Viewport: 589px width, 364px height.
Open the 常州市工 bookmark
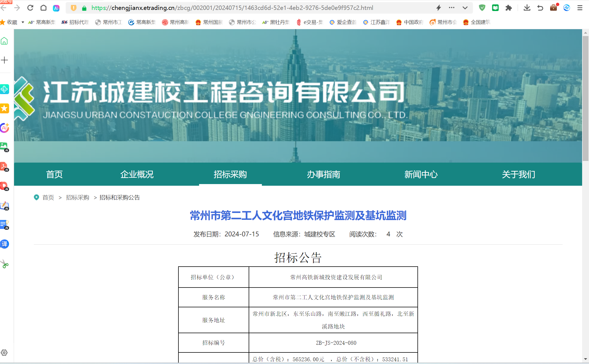(108, 22)
